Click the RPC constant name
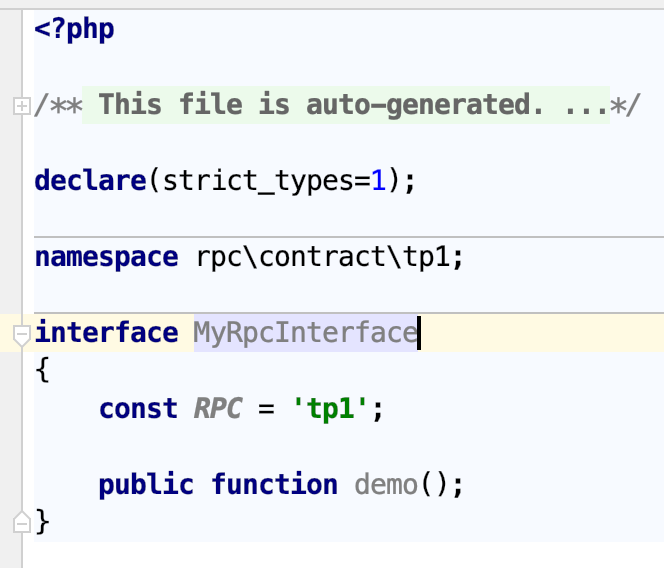The height and width of the screenshot is (568, 664). [218, 408]
